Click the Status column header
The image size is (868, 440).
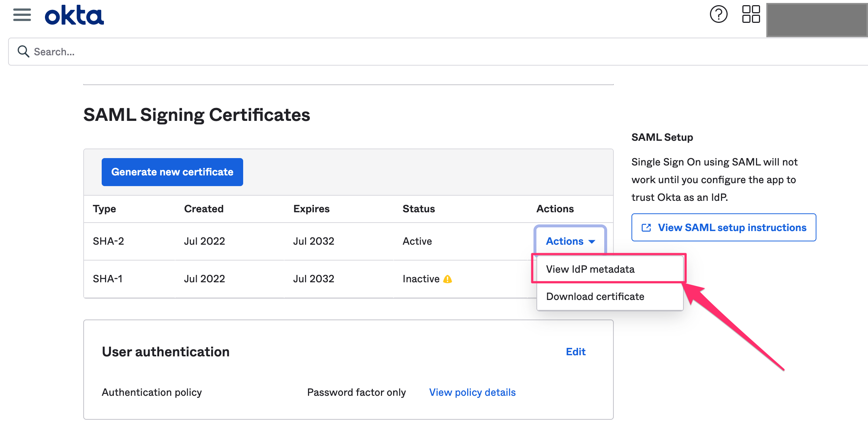[419, 209]
